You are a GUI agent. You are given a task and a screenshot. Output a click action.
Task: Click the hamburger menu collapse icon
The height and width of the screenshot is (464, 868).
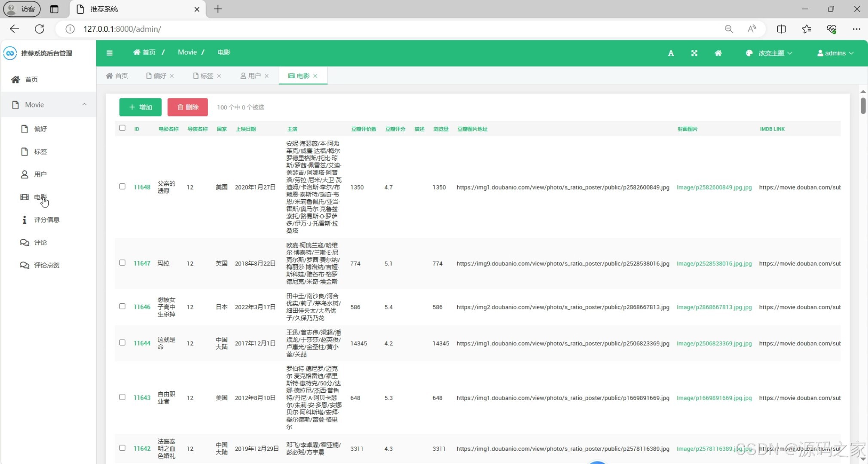pyautogui.click(x=110, y=53)
